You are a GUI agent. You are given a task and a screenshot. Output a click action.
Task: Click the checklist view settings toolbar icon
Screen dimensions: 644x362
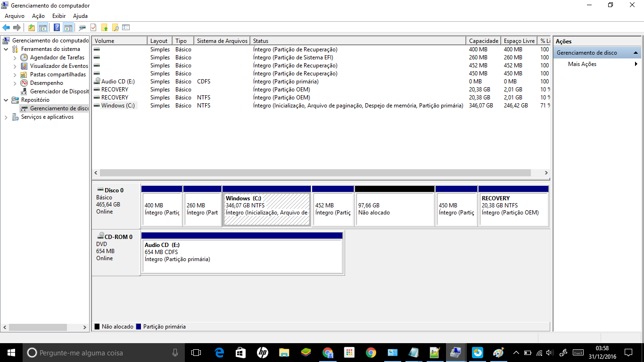(126, 27)
